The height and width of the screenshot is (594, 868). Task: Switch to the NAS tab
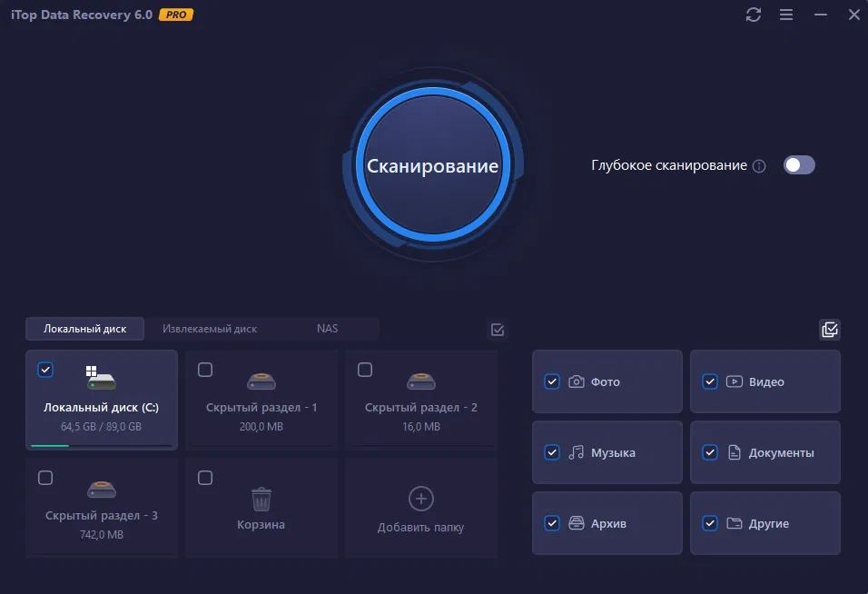(x=327, y=329)
